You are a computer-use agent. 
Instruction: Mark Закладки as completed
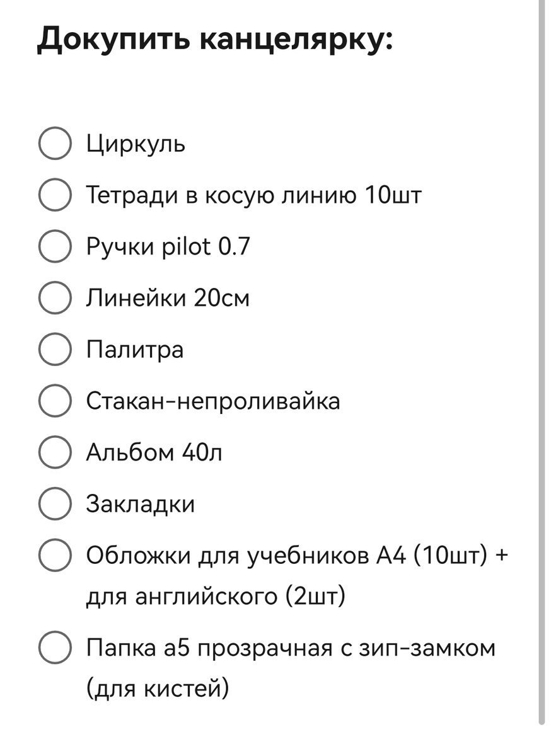point(55,504)
